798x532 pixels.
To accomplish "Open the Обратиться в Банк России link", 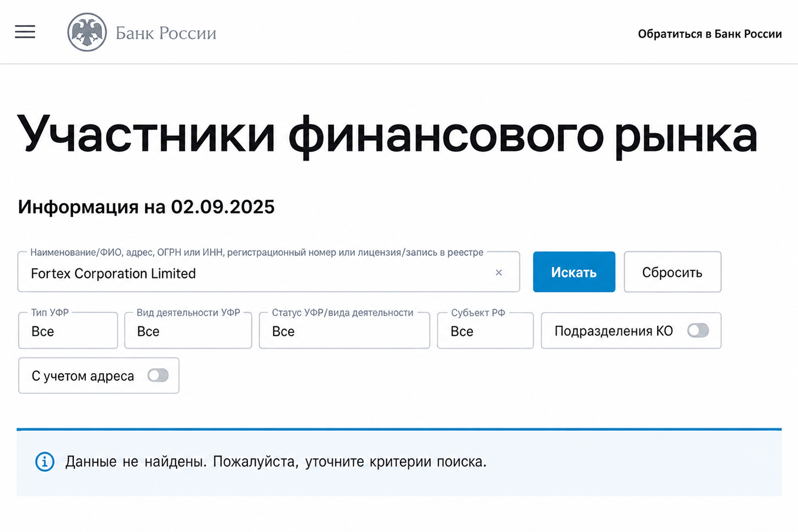I will 710,34.
